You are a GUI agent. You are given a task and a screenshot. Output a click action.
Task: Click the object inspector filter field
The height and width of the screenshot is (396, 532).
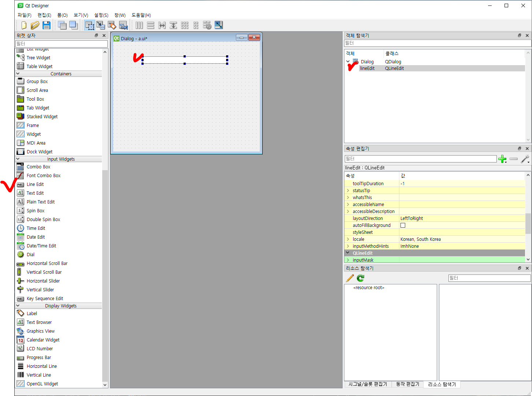(x=437, y=43)
